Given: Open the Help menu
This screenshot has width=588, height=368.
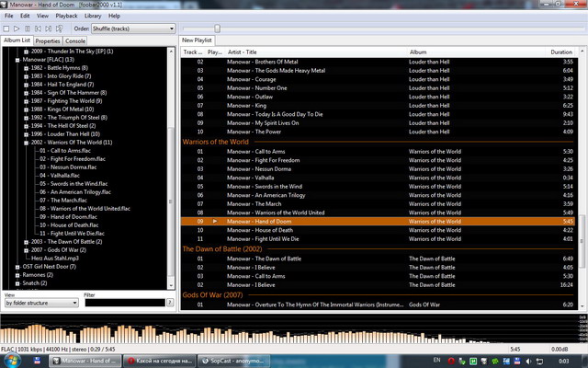Looking at the screenshot, I should tap(114, 16).
